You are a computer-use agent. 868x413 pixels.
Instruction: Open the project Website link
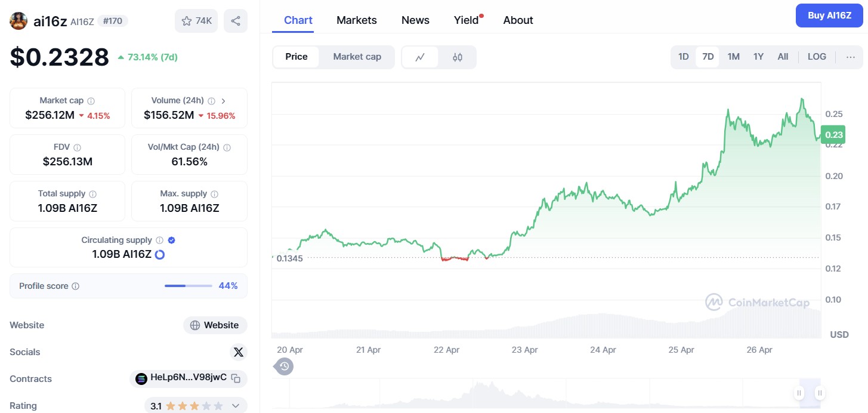click(x=215, y=325)
